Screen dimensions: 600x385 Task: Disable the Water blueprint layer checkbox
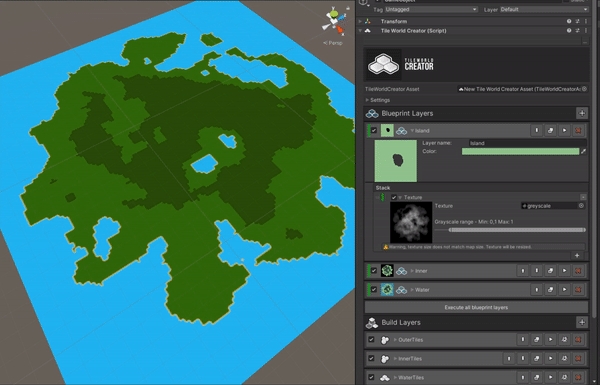click(x=374, y=290)
